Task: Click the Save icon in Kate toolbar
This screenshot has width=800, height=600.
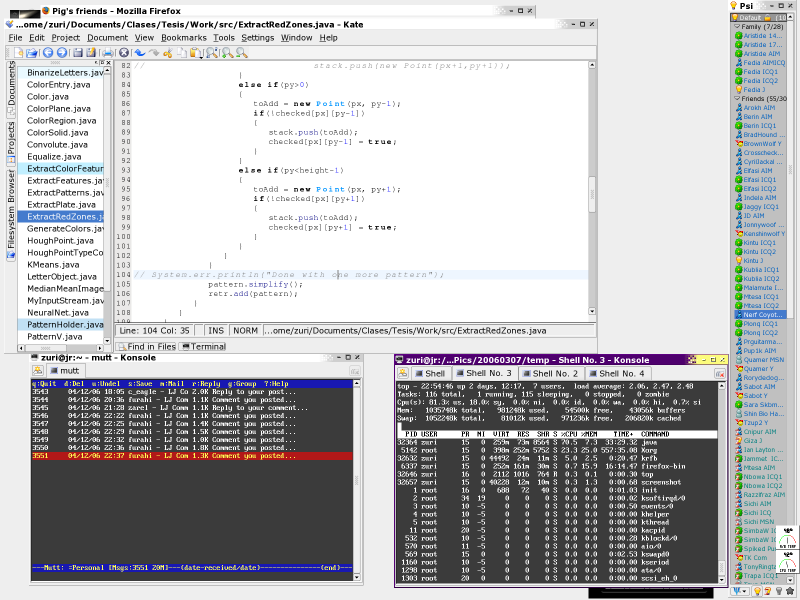Action: 77,52
